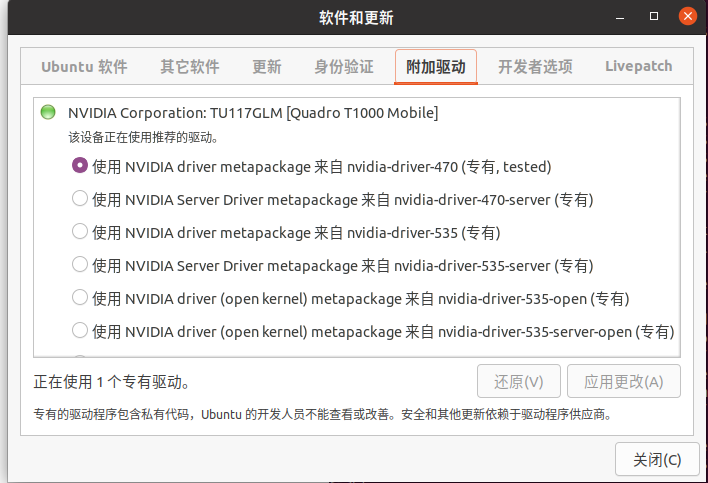The width and height of the screenshot is (708, 483).
Task: Click the text 该设备正在使用推荐的驱动。
Action: [144, 137]
